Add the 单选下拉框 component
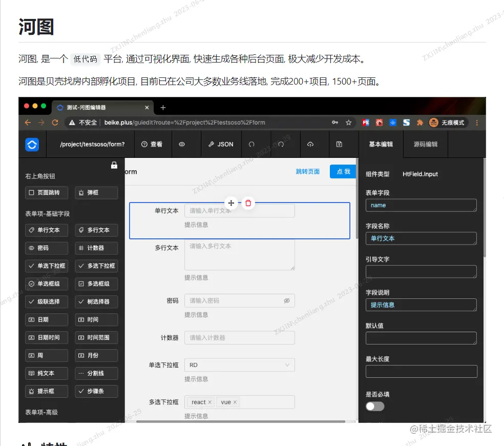 [x=47, y=266]
